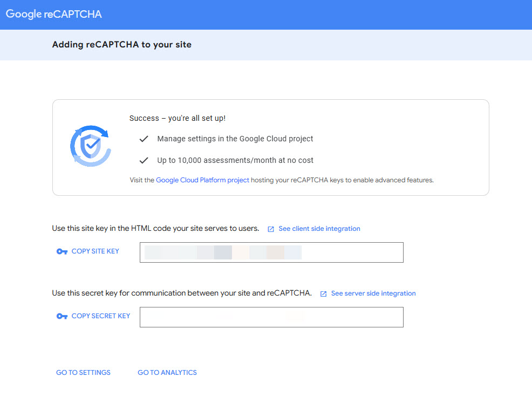The image size is (532, 397).
Task: Click the 'Adding reCAPTCHA to your site' heading
Action: point(122,45)
